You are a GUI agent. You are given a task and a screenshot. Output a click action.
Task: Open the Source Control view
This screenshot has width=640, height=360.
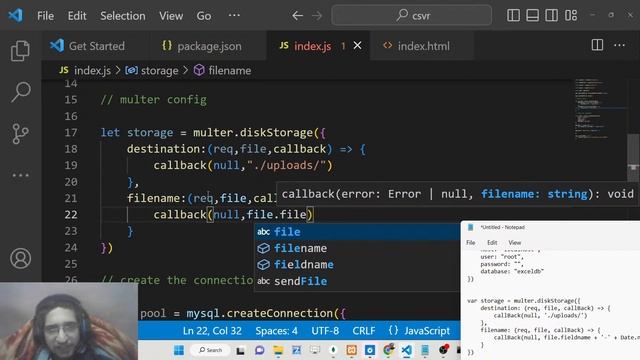pos(20,134)
